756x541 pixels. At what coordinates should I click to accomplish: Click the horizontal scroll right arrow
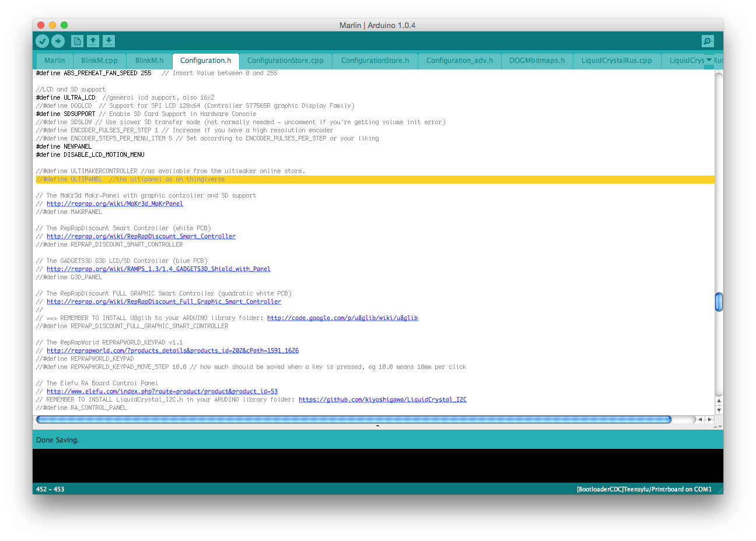tap(709, 419)
